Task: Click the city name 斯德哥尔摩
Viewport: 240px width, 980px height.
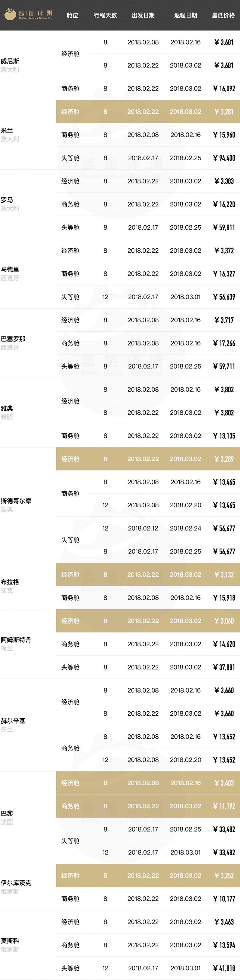Action: pos(16,501)
